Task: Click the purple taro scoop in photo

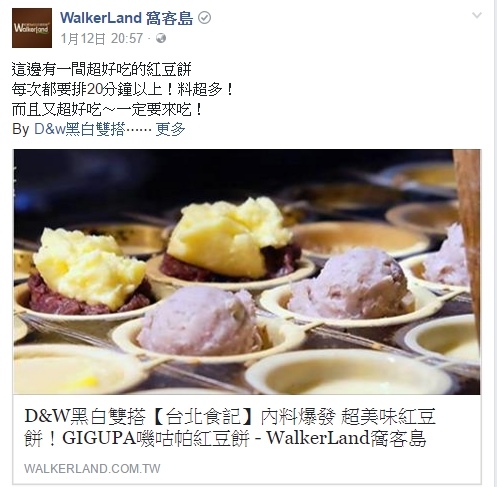Action: tap(200, 322)
